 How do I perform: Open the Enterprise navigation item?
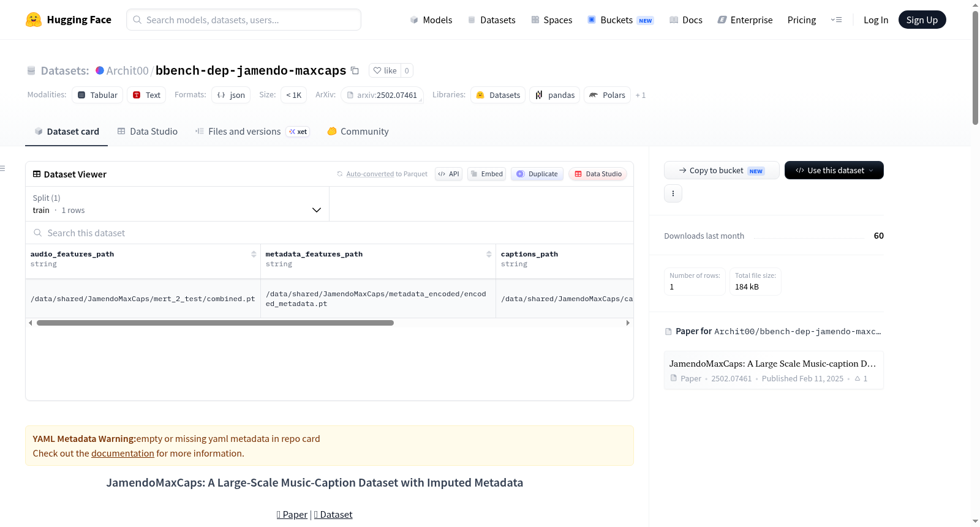745,20
